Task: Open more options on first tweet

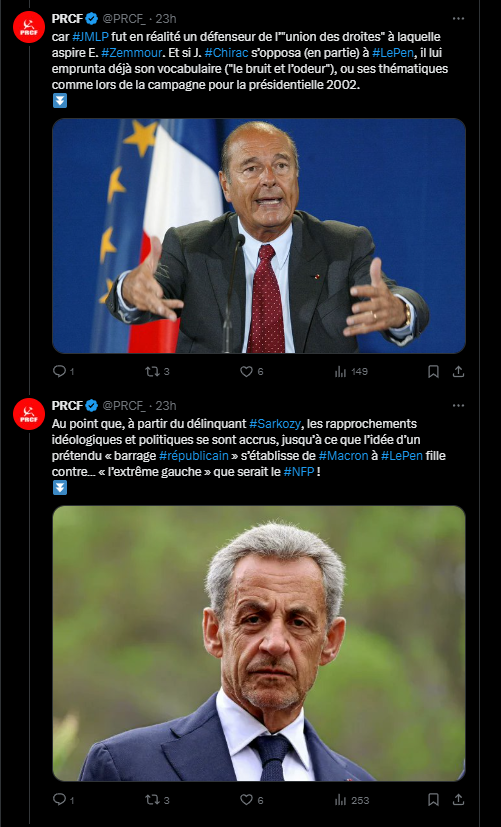Action: point(458,18)
